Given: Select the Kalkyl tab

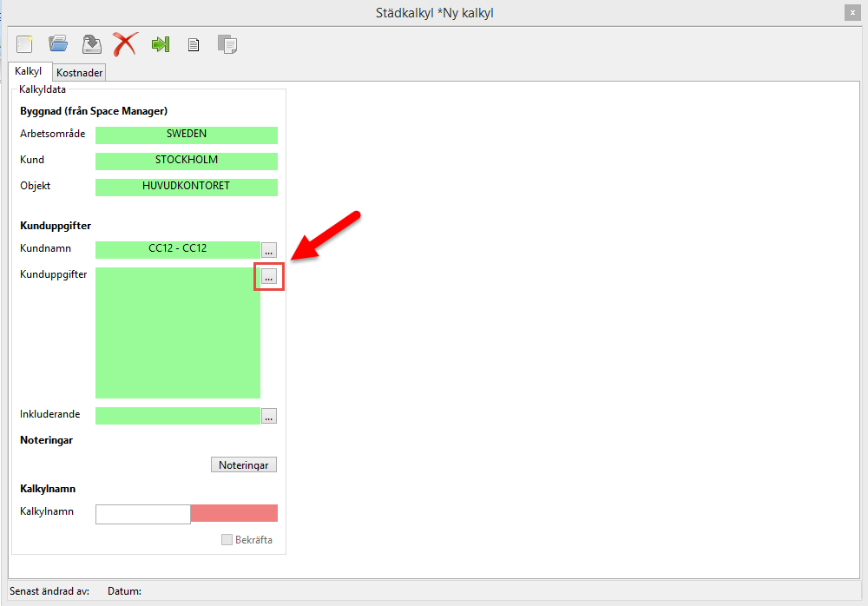Looking at the screenshot, I should [x=29, y=72].
